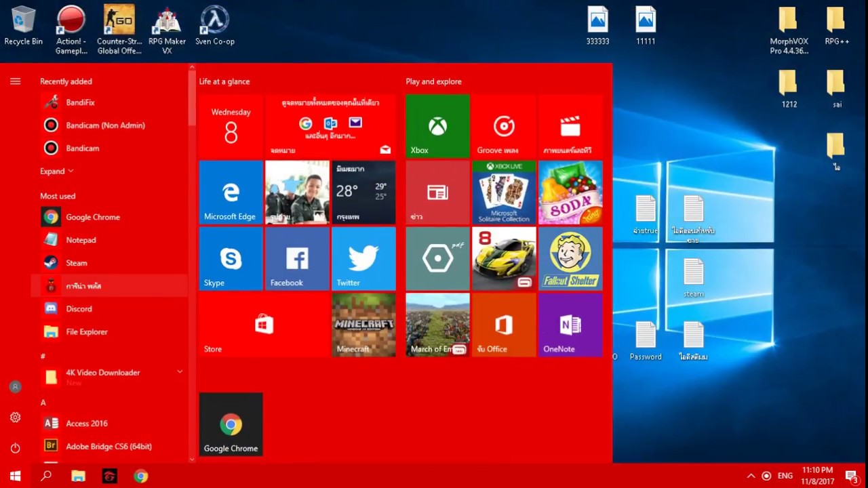The width and height of the screenshot is (868, 488).
Task: Open the Movies & TV clapperboard tile
Action: click(570, 126)
